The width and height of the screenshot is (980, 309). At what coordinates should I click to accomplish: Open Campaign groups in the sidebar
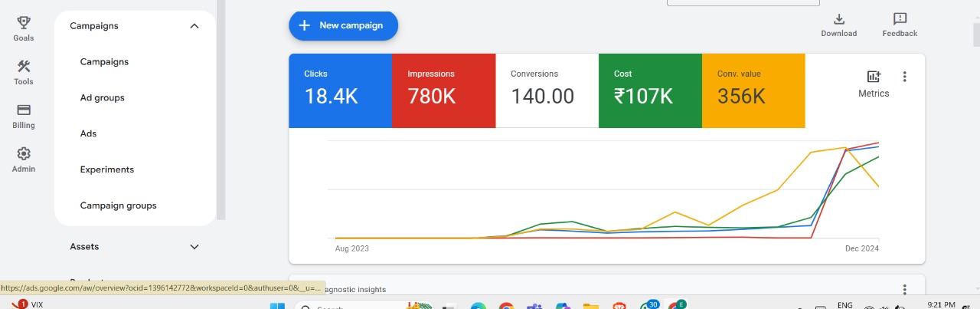point(119,205)
